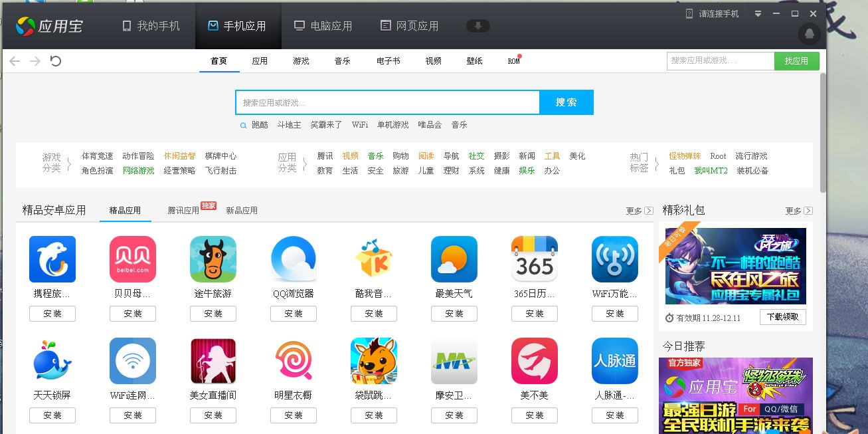868x434 pixels.
Task: Click the 跑酷 search suggestion
Action: (x=260, y=125)
